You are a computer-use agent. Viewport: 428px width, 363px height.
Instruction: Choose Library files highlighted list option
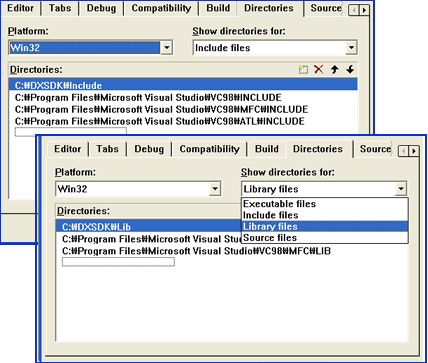pyautogui.click(x=324, y=226)
